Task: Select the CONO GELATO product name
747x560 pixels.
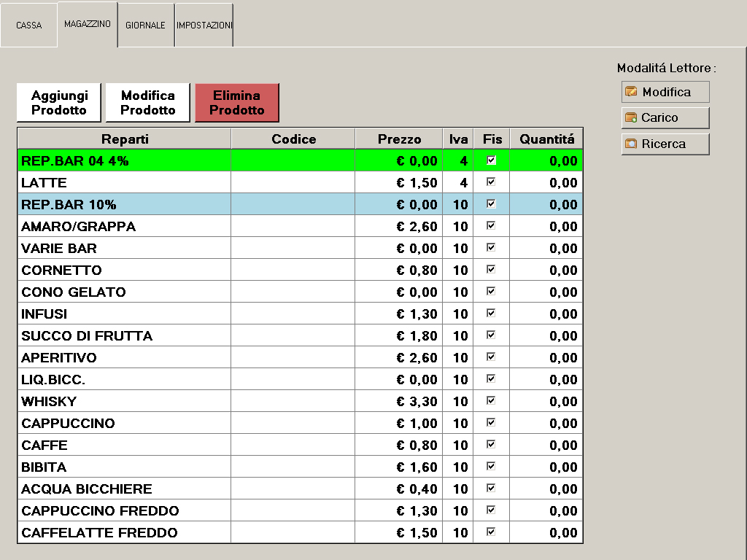Action: click(74, 292)
